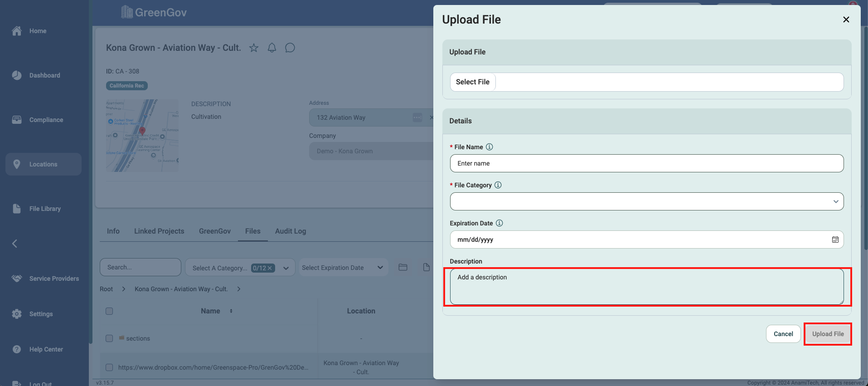Favorite this location with the star icon

(254, 48)
